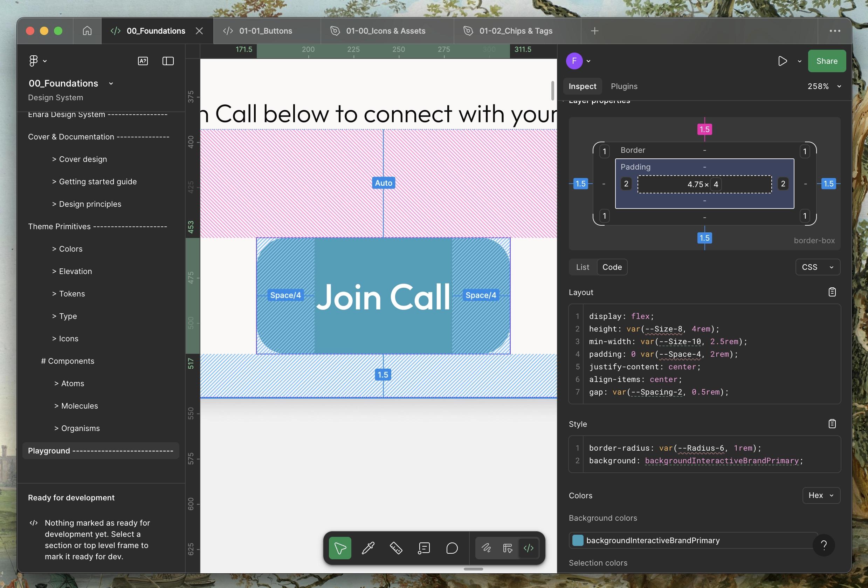868x588 pixels.
Task: Toggle Dev Mode code icon in toolbar
Action: click(529, 548)
